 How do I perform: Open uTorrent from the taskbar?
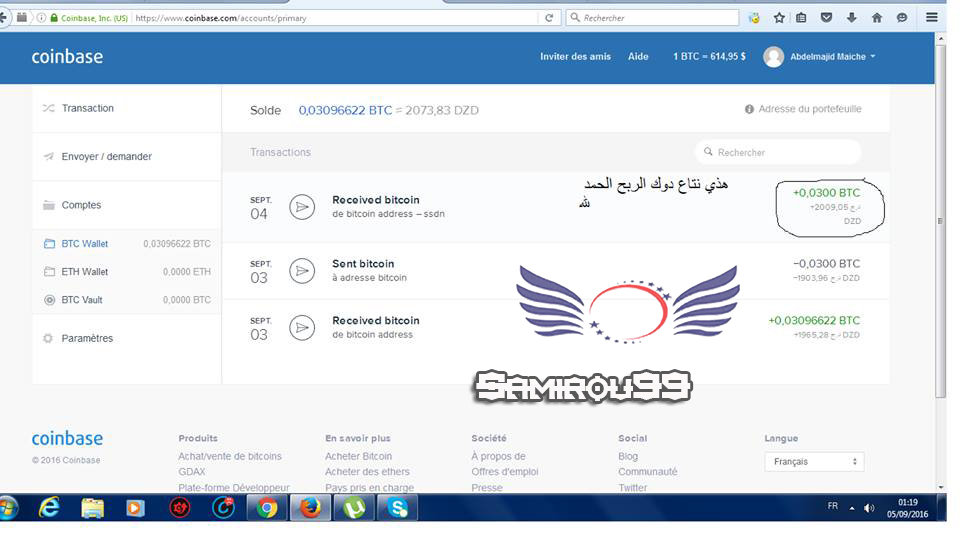point(354,508)
